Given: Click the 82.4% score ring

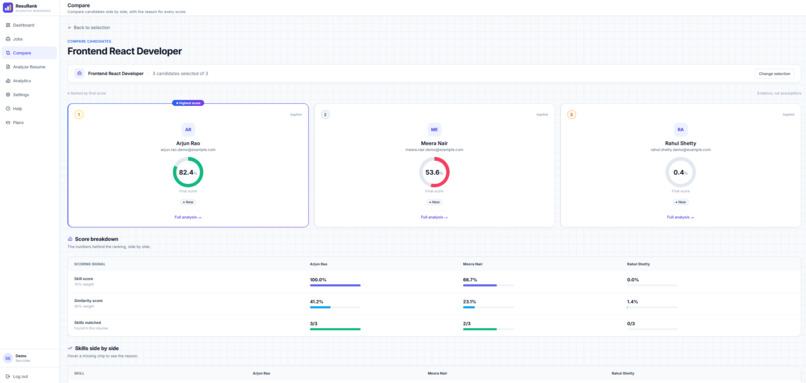Looking at the screenshot, I should point(188,173).
